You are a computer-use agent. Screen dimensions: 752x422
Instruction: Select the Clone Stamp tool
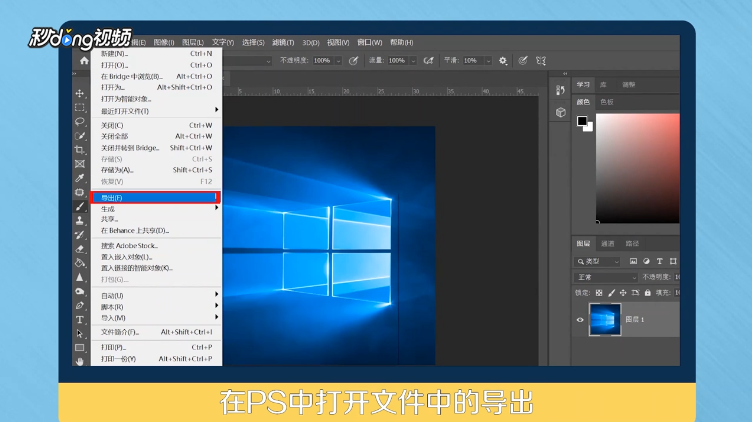tap(80, 221)
